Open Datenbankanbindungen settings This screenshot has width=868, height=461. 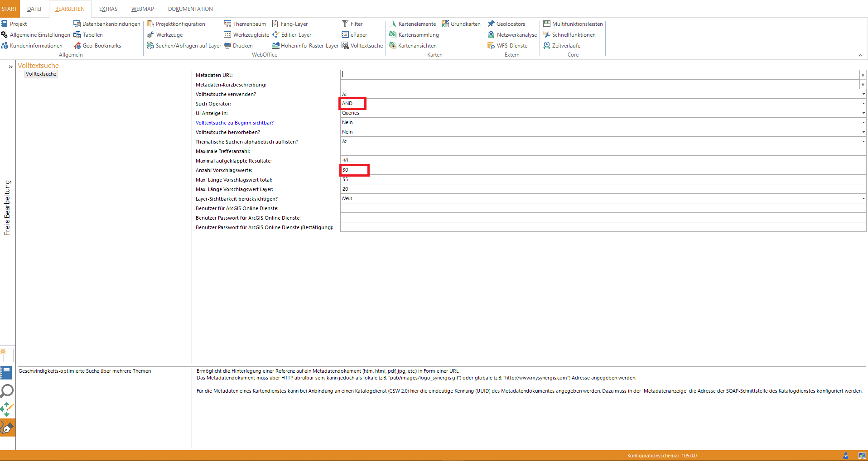pyautogui.click(x=107, y=24)
